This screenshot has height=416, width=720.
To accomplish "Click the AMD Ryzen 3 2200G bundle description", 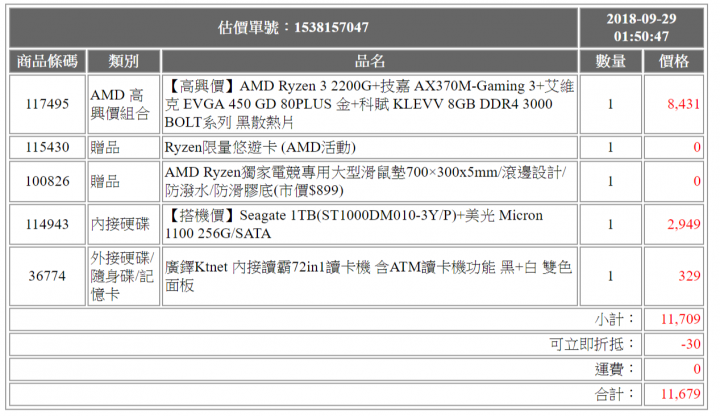I will pos(370,104).
